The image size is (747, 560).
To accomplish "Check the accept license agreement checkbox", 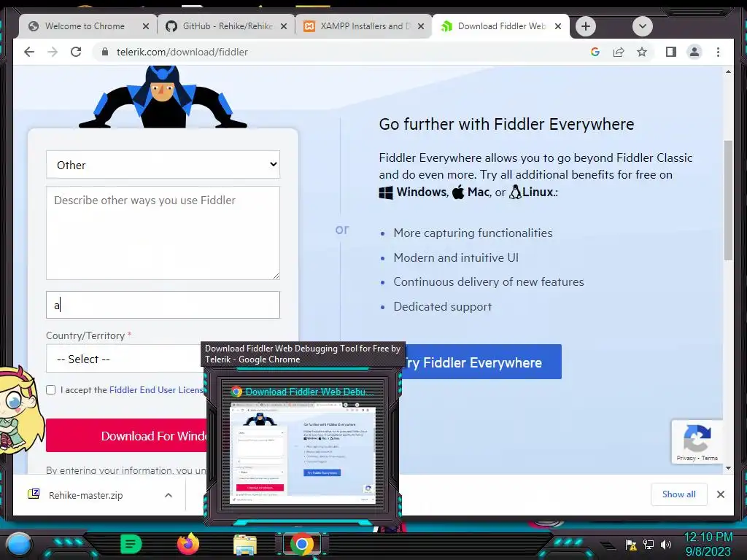I will click(x=51, y=389).
